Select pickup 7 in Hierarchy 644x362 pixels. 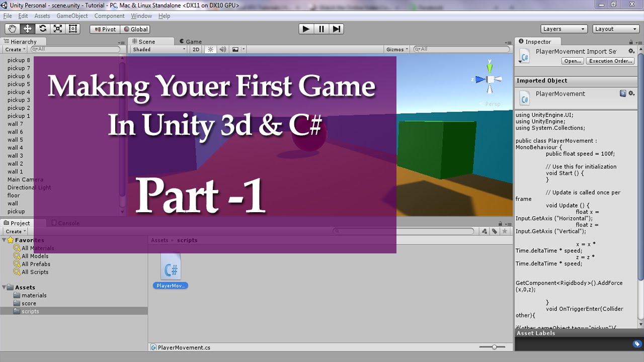(19, 68)
